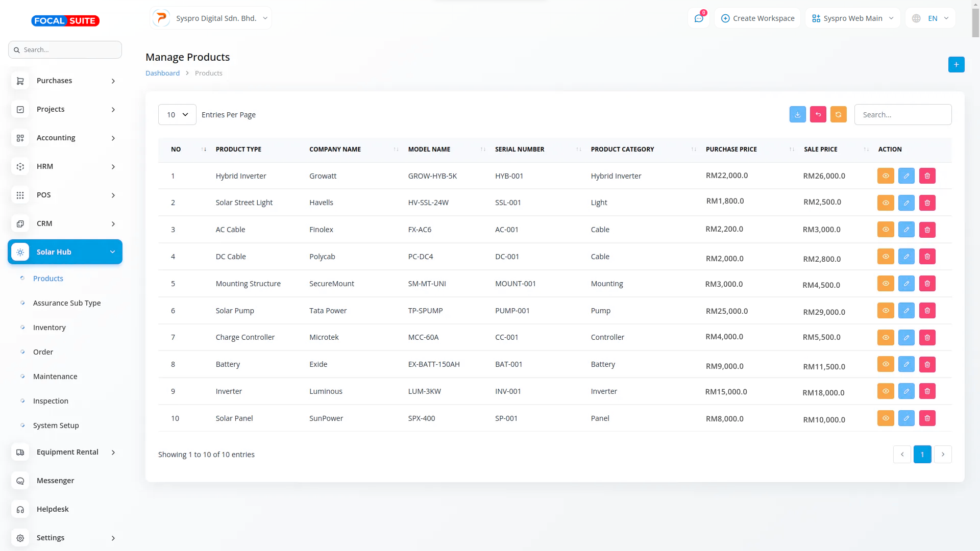The image size is (980, 551).
Task: Click the vertical page scrollbar
Action: pyautogui.click(x=975, y=23)
